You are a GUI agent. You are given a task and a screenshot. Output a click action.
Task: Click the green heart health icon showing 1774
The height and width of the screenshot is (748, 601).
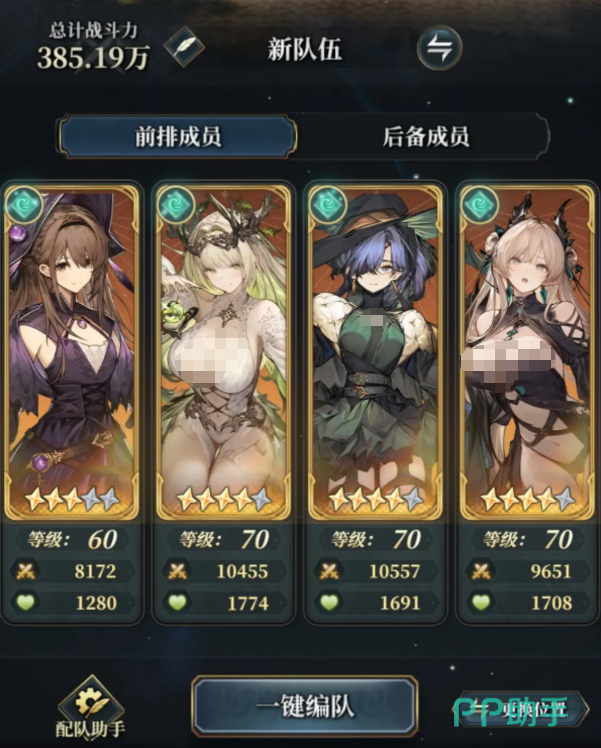pyautogui.click(x=177, y=603)
